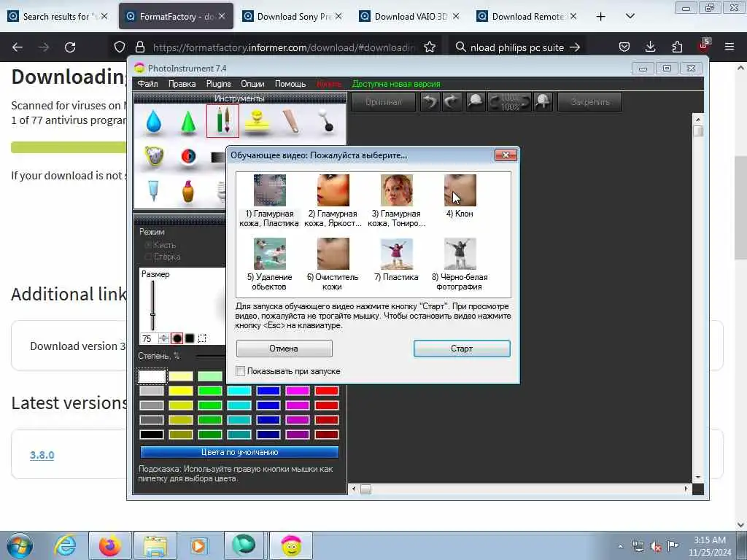
Task: Reset zoom with the 100% button
Action: tap(510, 102)
